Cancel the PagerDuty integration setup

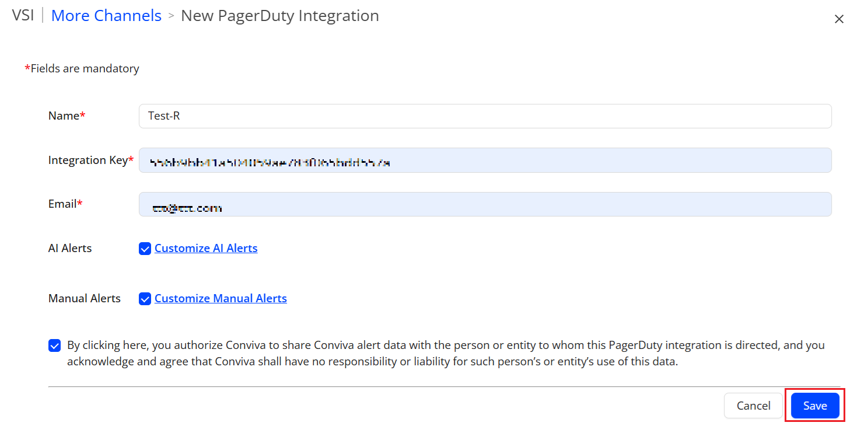click(x=753, y=406)
